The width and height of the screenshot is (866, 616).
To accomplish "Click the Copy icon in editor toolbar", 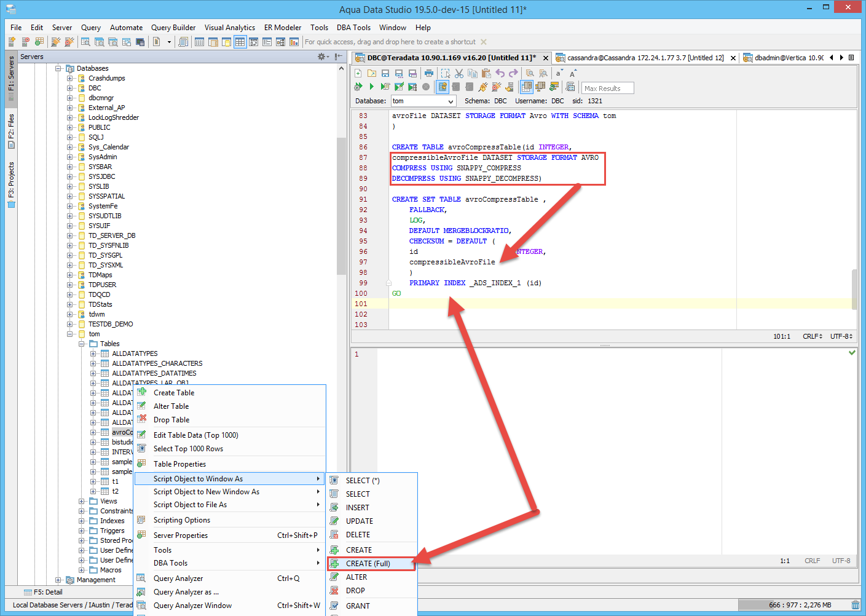I will point(473,73).
